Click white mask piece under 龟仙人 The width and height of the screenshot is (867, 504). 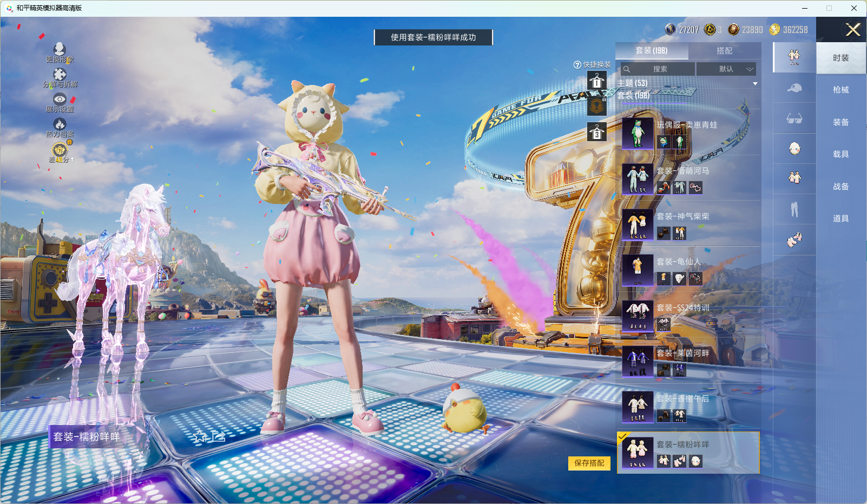[x=680, y=278]
